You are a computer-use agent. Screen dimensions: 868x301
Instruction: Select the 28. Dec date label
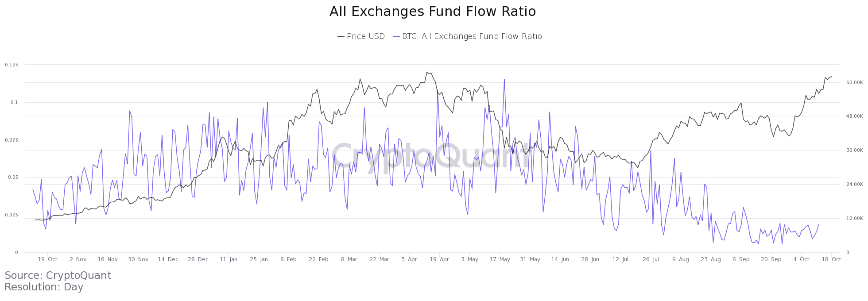point(198,259)
